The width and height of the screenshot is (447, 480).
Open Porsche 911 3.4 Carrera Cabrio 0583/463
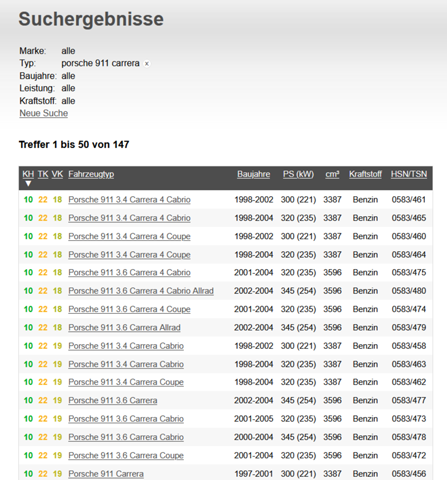point(126,364)
